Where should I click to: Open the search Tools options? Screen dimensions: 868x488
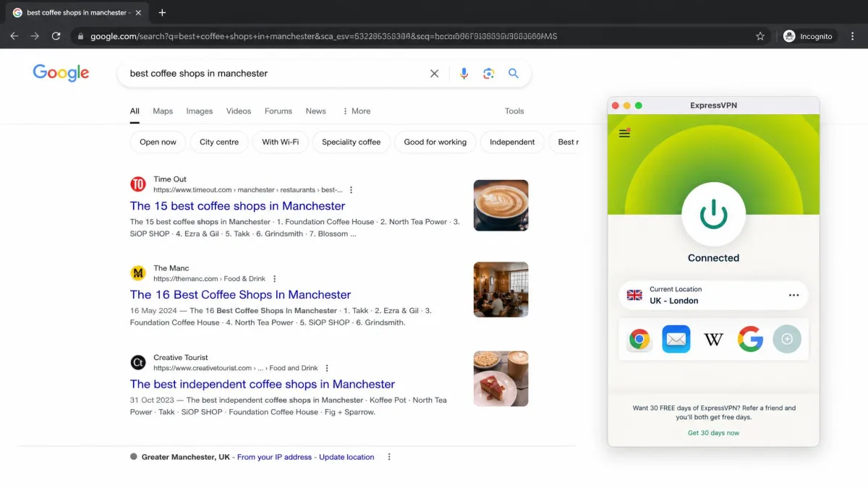pyautogui.click(x=514, y=111)
